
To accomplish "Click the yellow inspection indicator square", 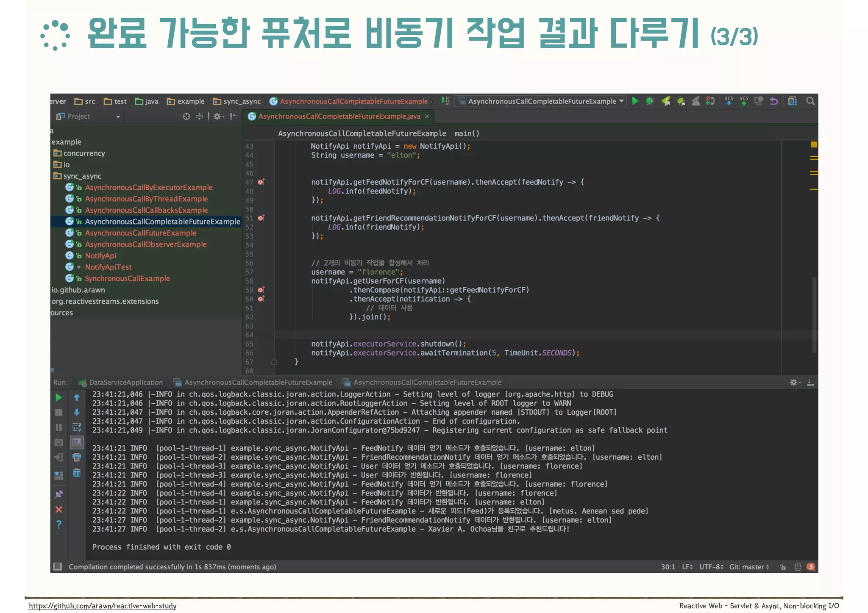I will [814, 145].
